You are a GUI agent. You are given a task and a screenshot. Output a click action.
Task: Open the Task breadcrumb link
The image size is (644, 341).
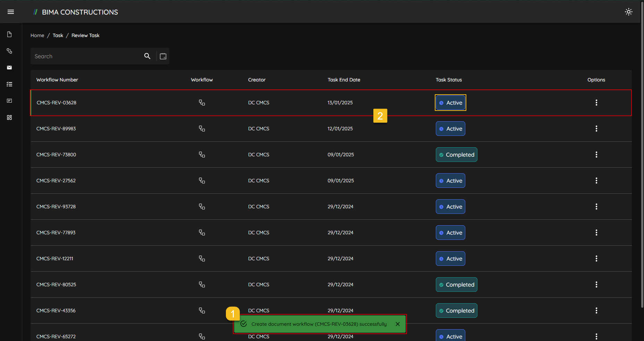pos(58,35)
